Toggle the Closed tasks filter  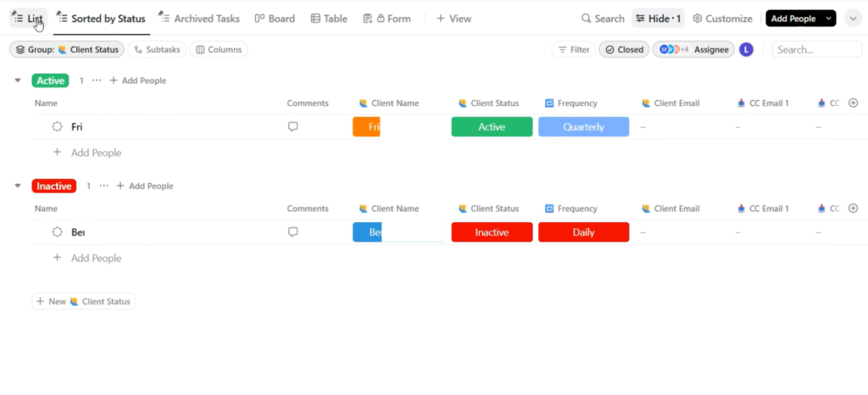coord(624,50)
